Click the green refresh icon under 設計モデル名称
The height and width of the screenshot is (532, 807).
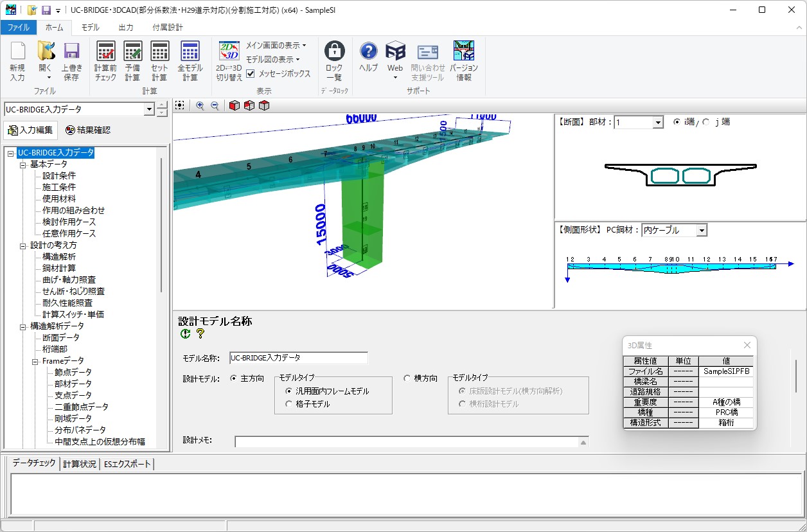[186, 333]
